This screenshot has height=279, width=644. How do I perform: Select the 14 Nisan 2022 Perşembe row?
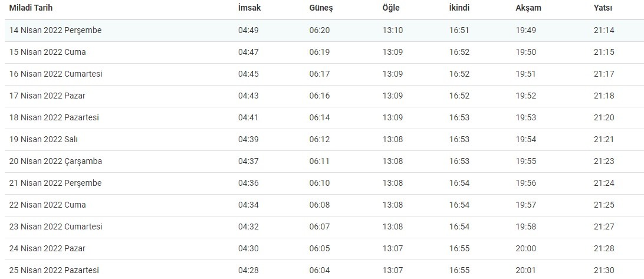[55, 30]
